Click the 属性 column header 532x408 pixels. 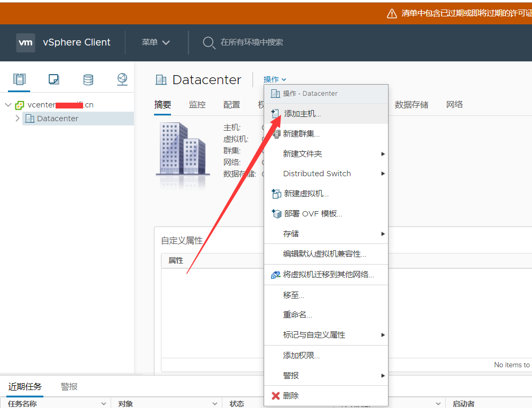(x=176, y=260)
